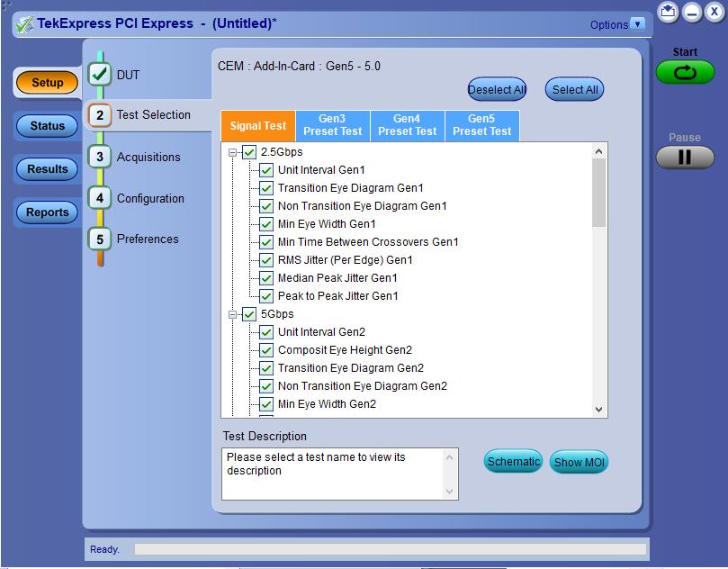
Task: Open step 5 Preferences number icon
Action: [100, 239]
